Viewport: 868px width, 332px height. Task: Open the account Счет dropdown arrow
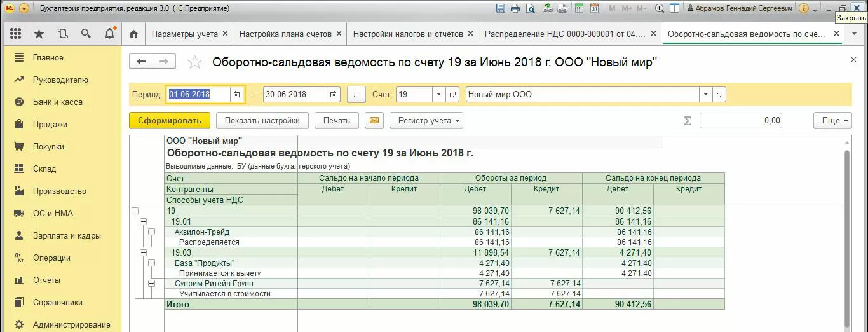tap(438, 95)
